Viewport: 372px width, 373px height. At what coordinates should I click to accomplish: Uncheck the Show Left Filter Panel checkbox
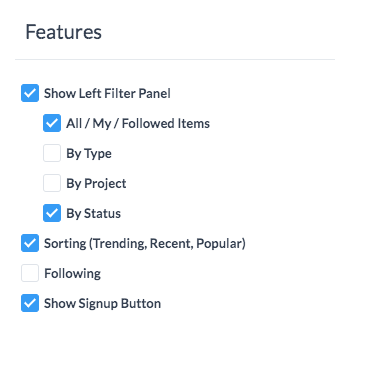(x=30, y=93)
